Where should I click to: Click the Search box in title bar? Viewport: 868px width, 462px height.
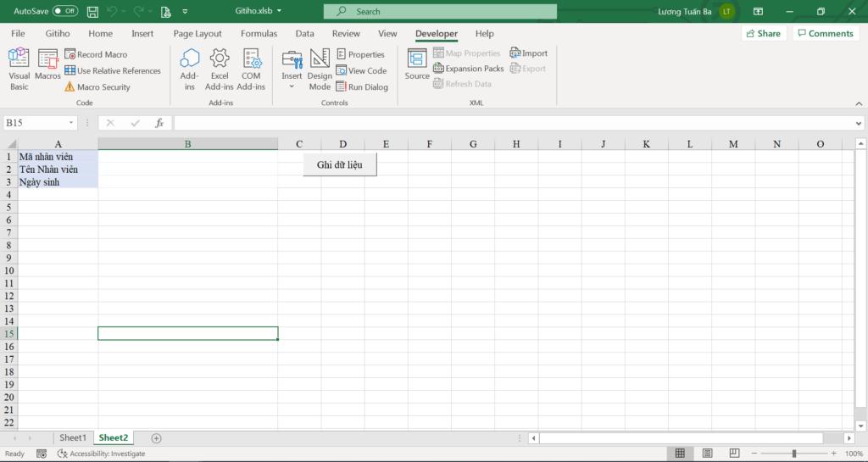(440, 12)
